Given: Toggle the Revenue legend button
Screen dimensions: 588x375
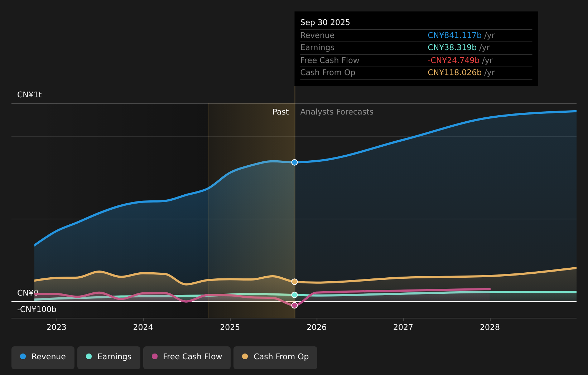Looking at the screenshot, I should (43, 357).
